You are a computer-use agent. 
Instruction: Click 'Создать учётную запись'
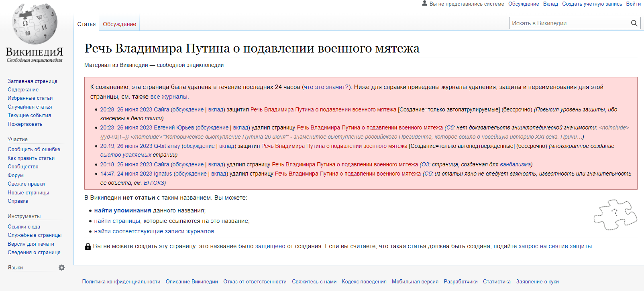pos(592,4)
